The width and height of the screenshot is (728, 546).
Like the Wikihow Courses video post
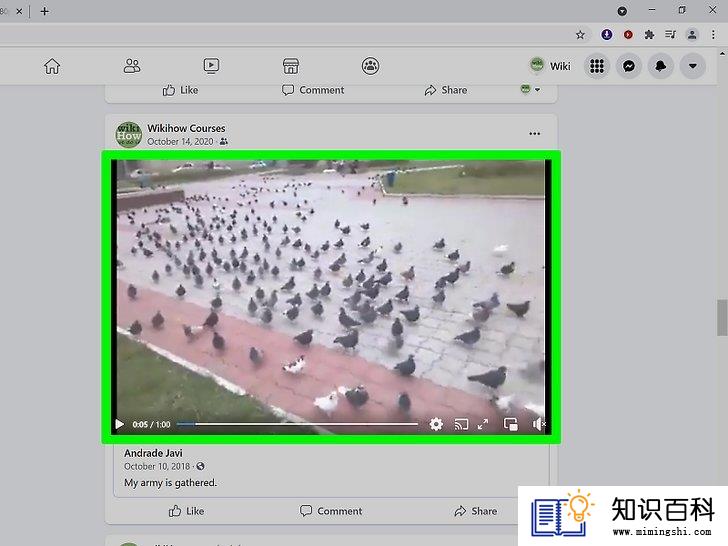187,511
